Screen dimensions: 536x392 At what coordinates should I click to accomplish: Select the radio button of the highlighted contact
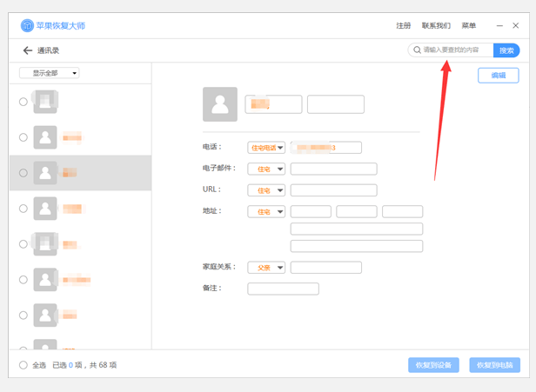[23, 173]
